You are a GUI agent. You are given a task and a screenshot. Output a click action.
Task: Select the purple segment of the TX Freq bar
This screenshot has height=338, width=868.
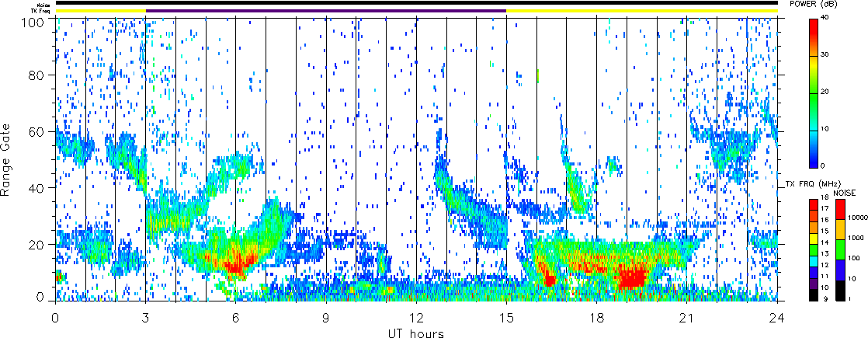326,11
